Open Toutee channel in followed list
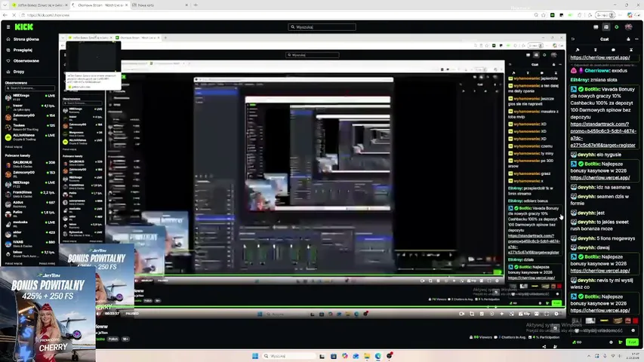 29,127
